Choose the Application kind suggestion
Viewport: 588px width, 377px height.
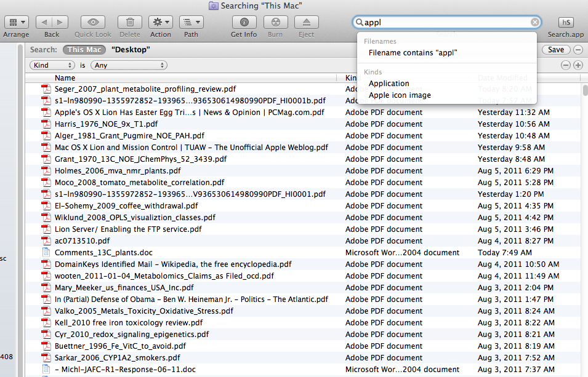389,84
